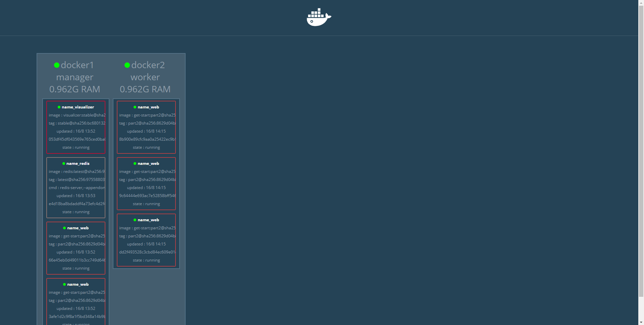
Task: Select the docker1 node name
Action: point(77,65)
